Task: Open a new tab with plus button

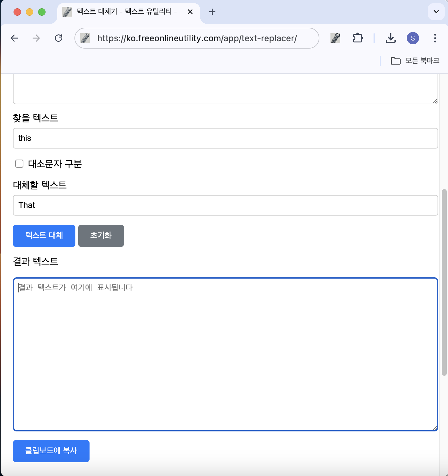Action: (x=212, y=12)
